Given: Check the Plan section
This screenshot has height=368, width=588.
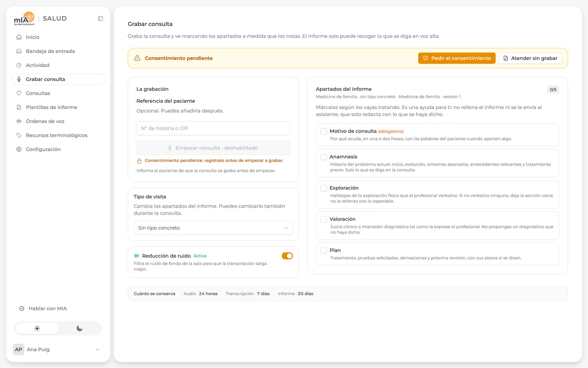Looking at the screenshot, I should pos(324,250).
